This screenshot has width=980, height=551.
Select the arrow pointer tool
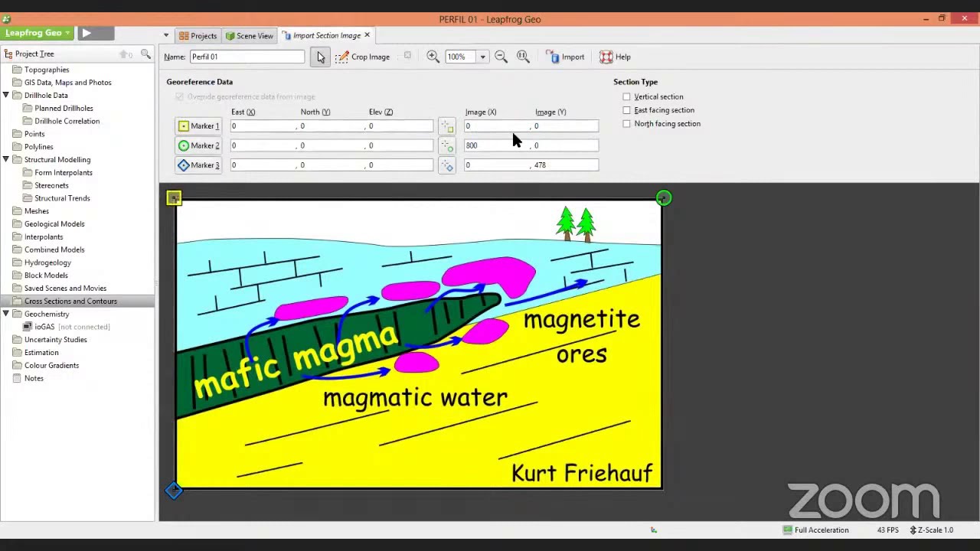(320, 57)
